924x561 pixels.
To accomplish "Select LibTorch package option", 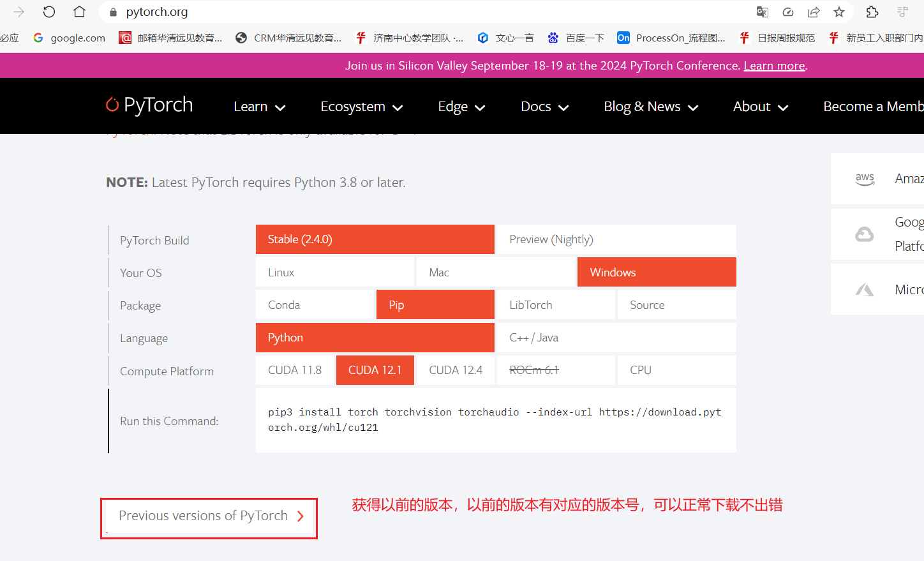I will 556,304.
